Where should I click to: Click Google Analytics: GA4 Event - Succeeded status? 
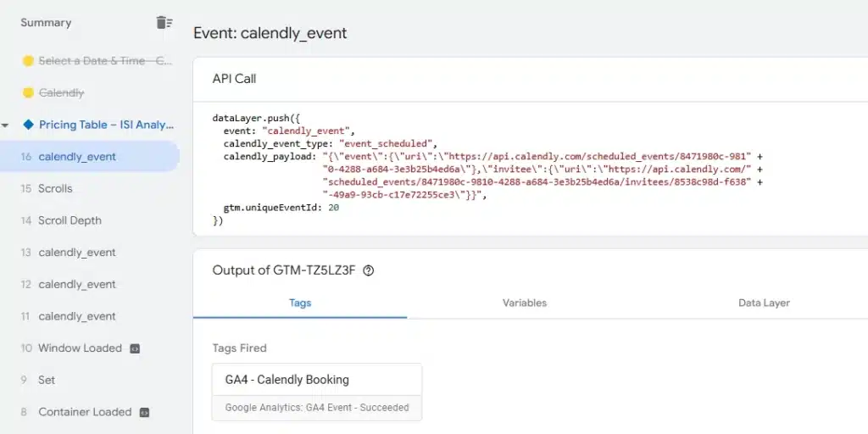(x=317, y=408)
